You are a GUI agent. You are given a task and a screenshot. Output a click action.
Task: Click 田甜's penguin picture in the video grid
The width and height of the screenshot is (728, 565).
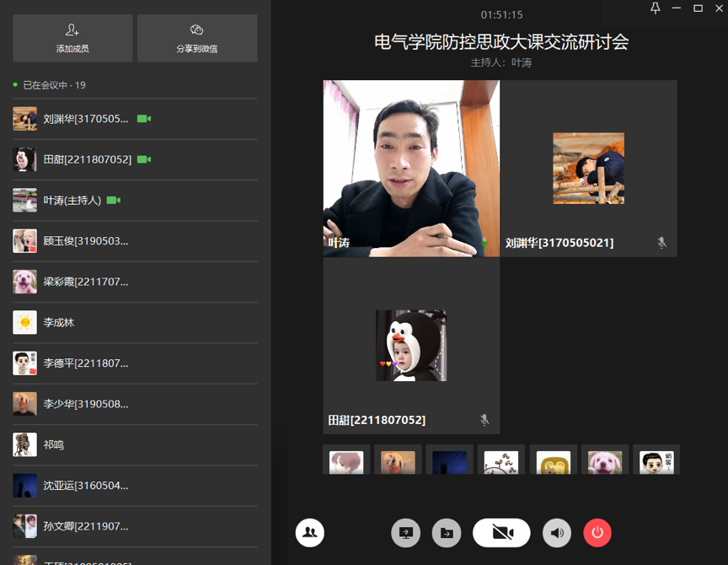coord(411,345)
